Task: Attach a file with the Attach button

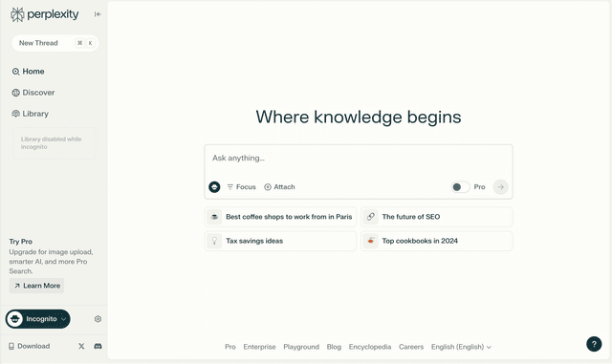Action: point(279,187)
